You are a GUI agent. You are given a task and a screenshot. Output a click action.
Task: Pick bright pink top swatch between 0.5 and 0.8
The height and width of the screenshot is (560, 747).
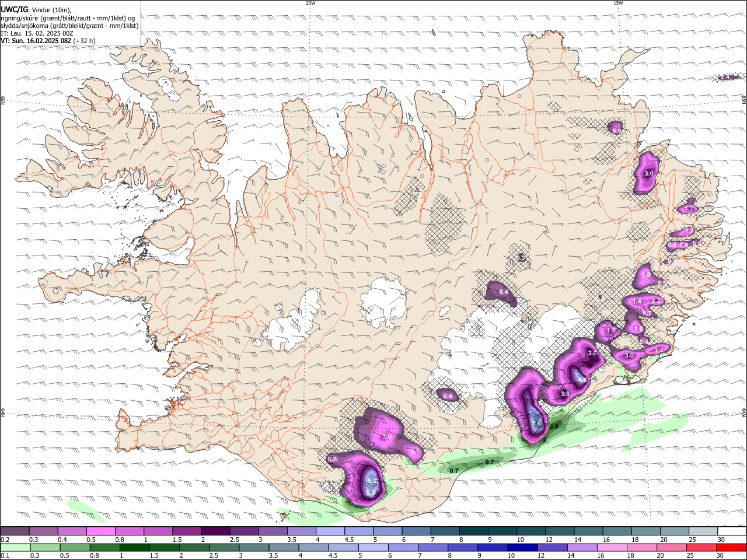coord(100,531)
